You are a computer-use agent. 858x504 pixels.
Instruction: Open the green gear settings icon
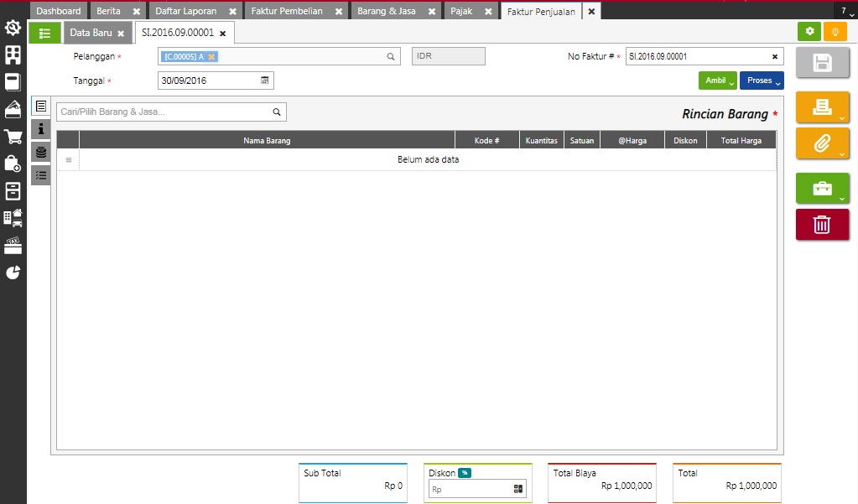809,32
